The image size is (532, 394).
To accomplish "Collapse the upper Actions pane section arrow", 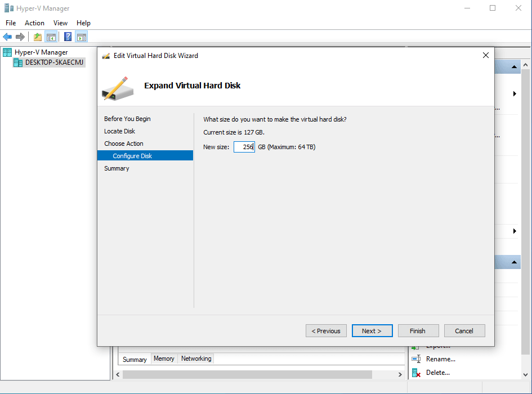I will pyautogui.click(x=514, y=67).
